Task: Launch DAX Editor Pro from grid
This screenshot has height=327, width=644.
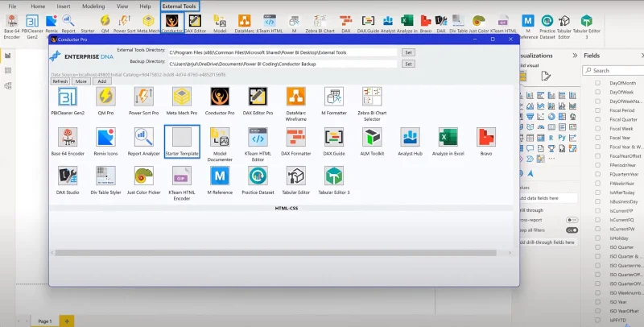Action: (x=258, y=97)
